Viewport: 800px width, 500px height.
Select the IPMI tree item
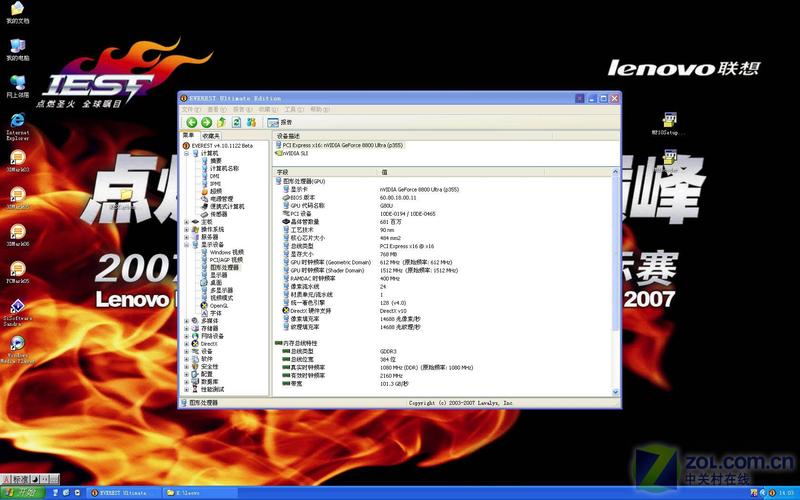point(215,184)
